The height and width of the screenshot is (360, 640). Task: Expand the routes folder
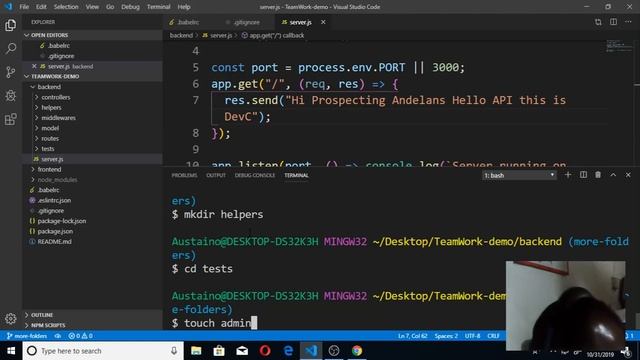click(50, 138)
